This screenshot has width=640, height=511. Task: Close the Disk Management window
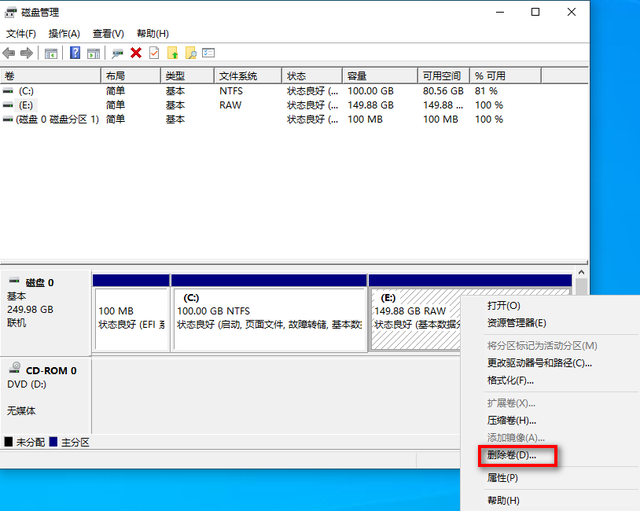(x=571, y=12)
